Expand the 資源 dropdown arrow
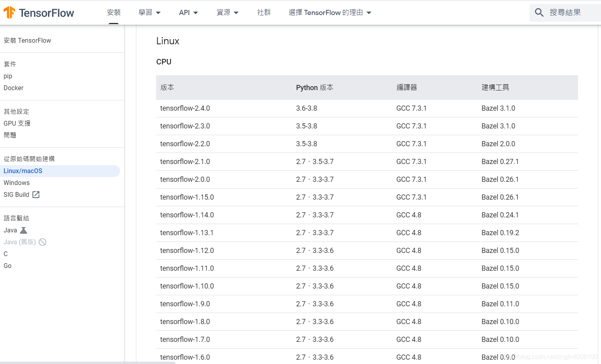 (236, 13)
